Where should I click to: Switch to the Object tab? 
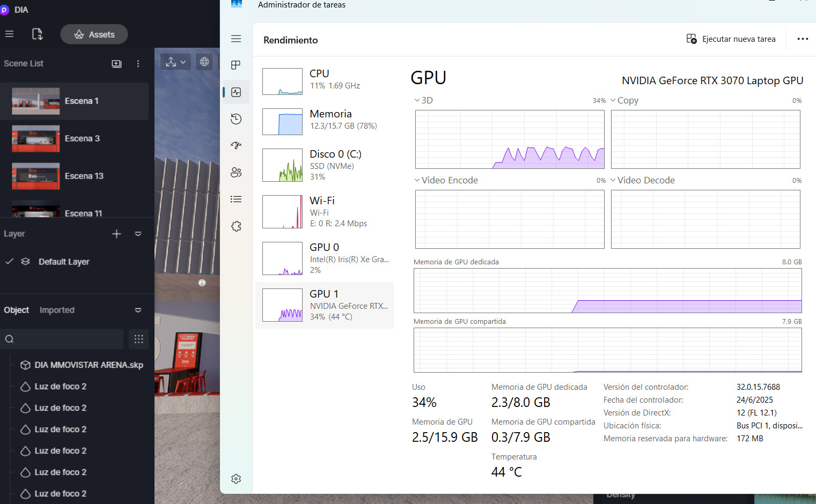click(x=17, y=310)
